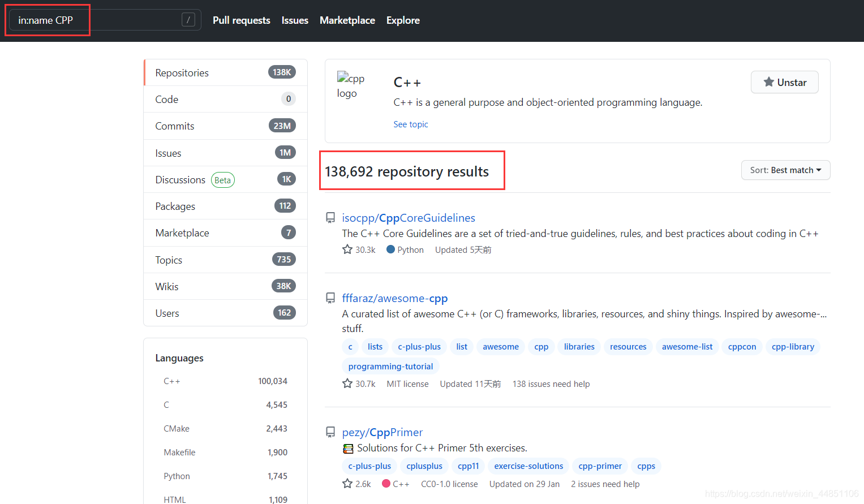This screenshot has width=864, height=504.
Task: Click the 'list' topic tag
Action: click(x=462, y=347)
